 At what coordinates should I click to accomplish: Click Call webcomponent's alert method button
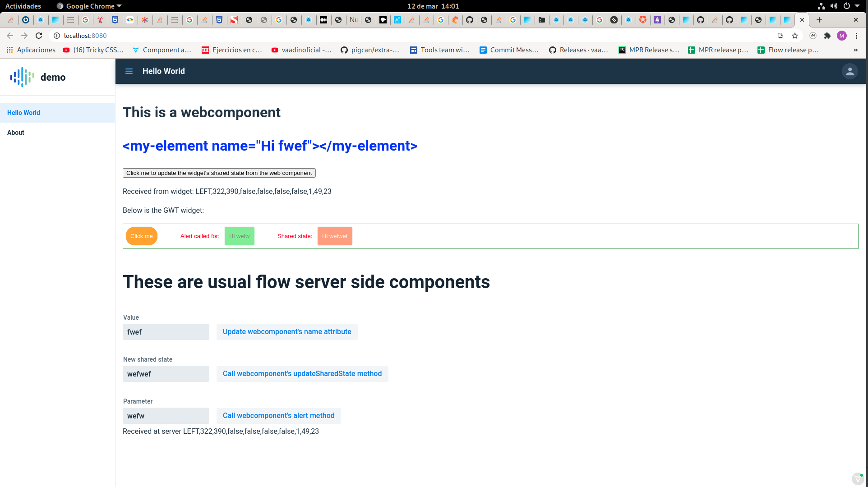[278, 415]
